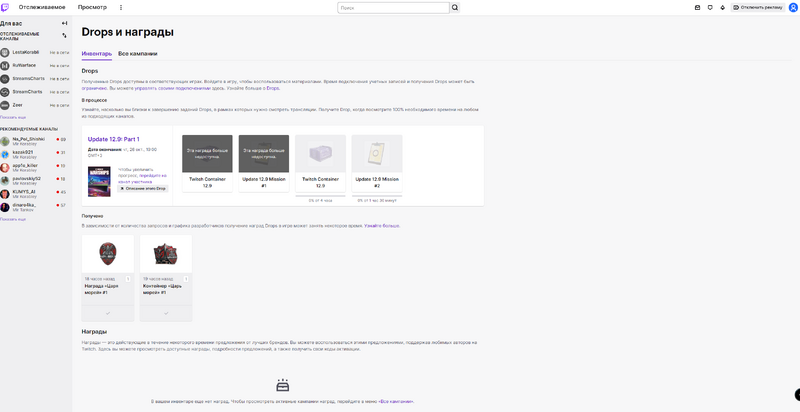Open the Prime loot icon in header

click(698, 7)
